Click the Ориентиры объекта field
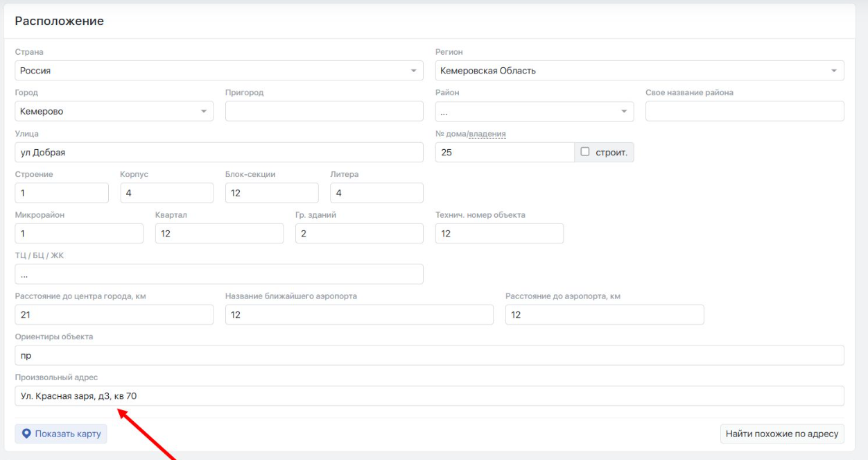The width and height of the screenshot is (868, 460). pos(429,355)
